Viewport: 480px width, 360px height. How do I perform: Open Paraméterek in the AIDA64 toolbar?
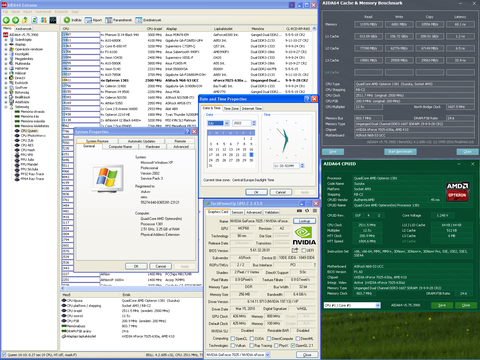(118, 20)
